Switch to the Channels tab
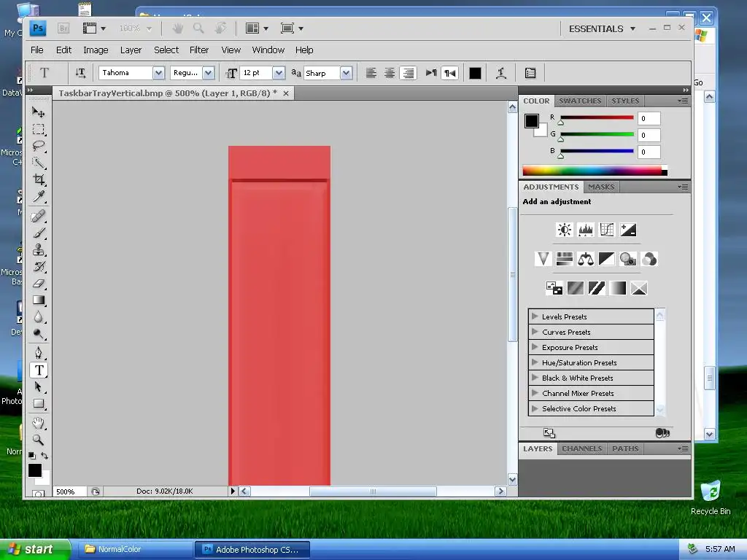 (581, 448)
